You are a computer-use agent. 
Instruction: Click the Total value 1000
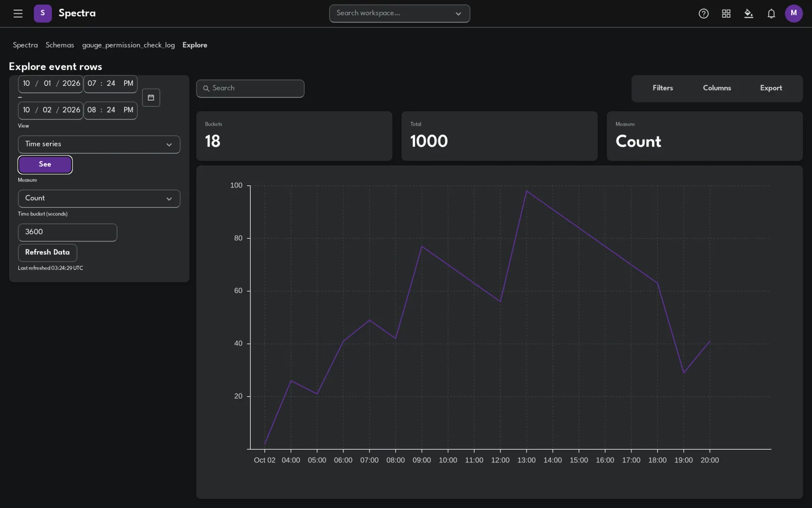[429, 141]
